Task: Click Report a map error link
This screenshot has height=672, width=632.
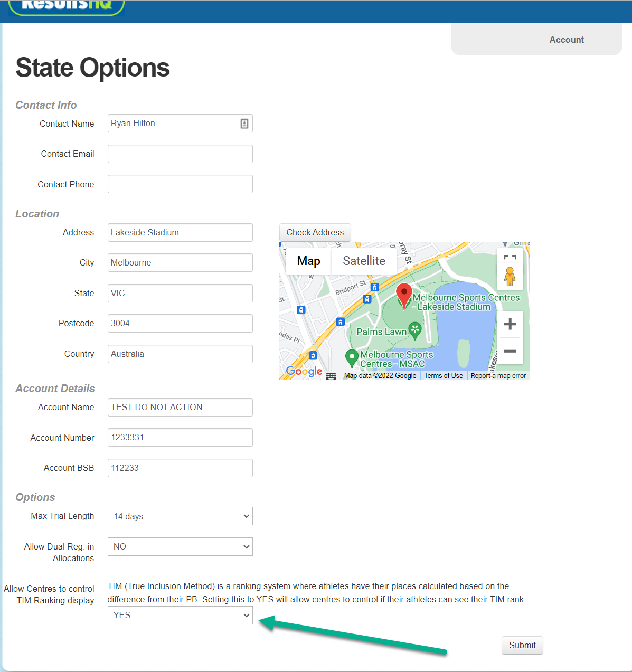Action: tap(498, 376)
